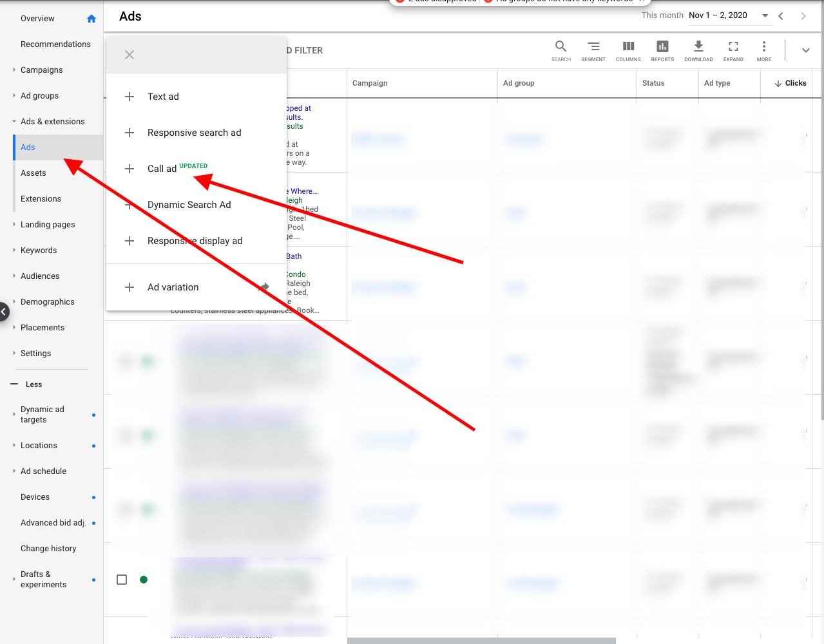This screenshot has height=644, width=824.
Task: Go to the next date period
Action: pyautogui.click(x=803, y=16)
